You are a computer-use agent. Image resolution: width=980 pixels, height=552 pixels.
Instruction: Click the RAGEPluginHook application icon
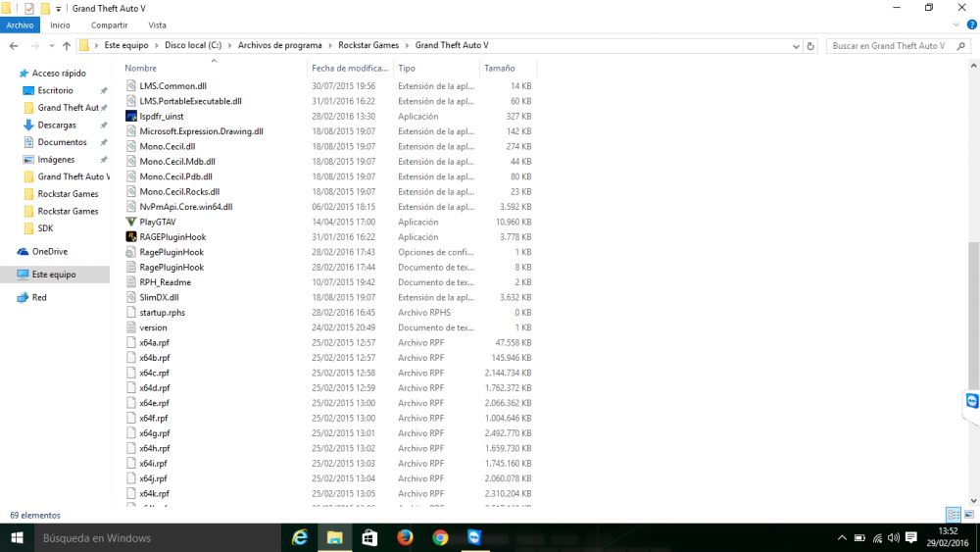[130, 237]
